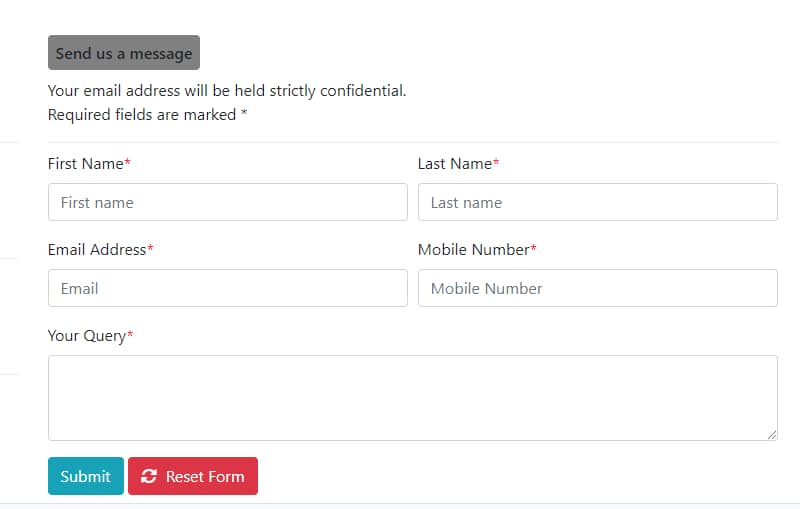Click the Mobile Number field label

point(473,250)
